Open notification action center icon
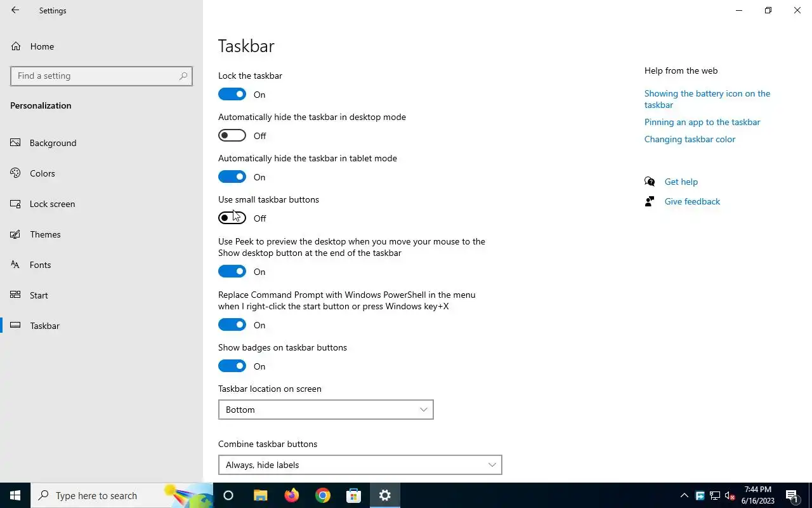The height and width of the screenshot is (508, 812). point(792,495)
